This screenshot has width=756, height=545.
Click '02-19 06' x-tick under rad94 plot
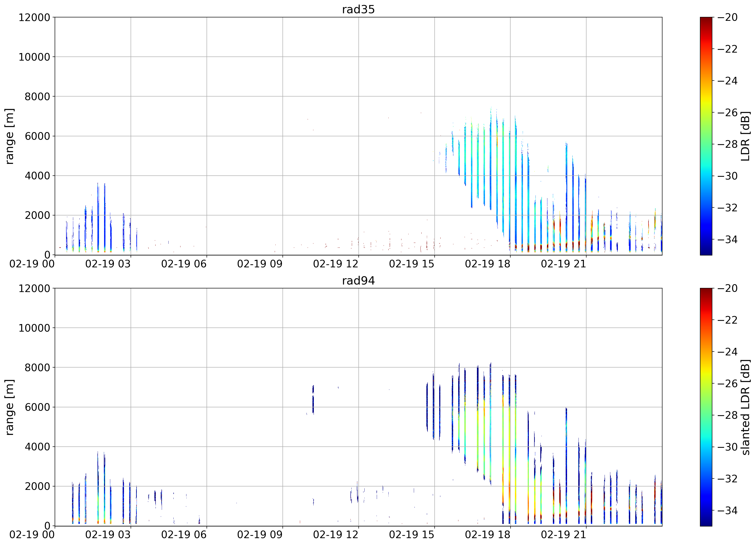184,535
